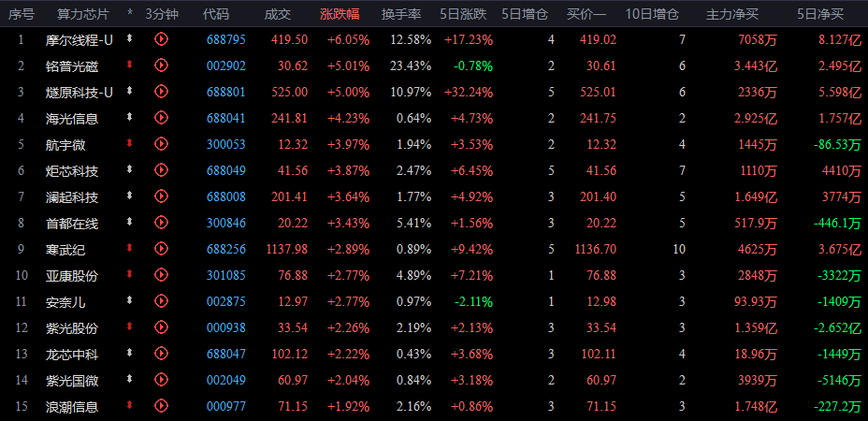Open 3-minute chart icon for 航宇微
Screen dimensions: 868x421
161,144
